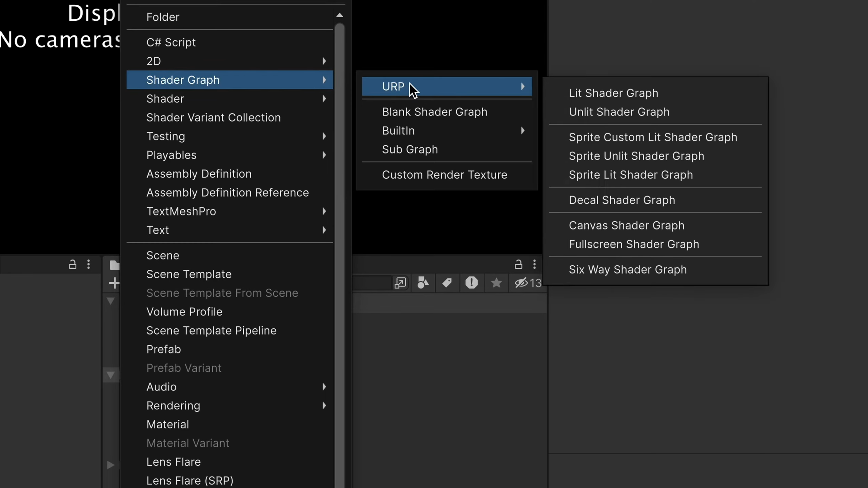Open left panel three-dot options menu
868x488 pixels.
pyautogui.click(x=88, y=264)
